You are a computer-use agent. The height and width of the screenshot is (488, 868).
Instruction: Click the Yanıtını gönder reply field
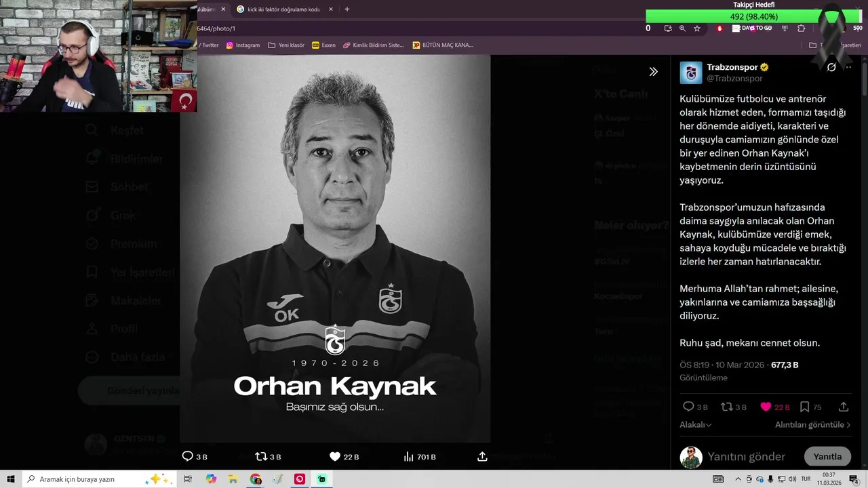click(x=747, y=457)
